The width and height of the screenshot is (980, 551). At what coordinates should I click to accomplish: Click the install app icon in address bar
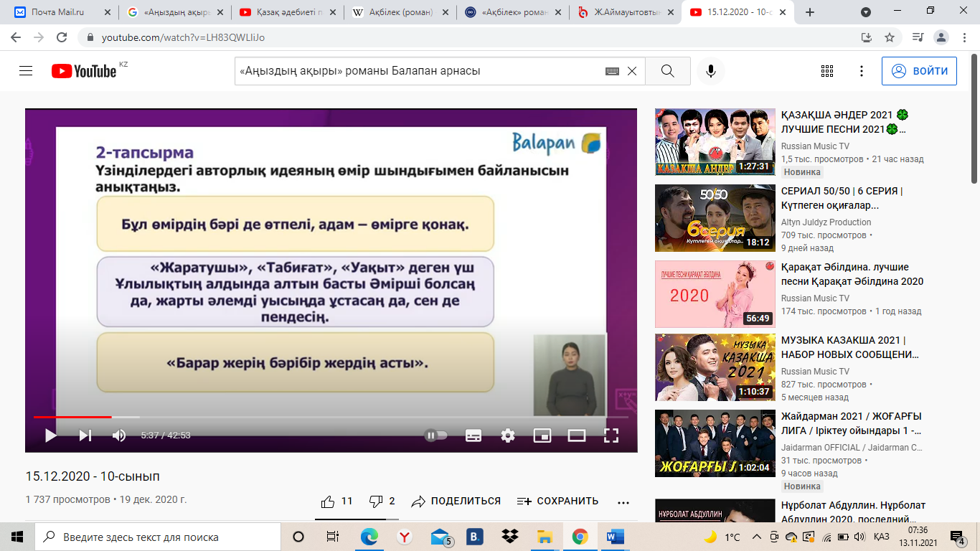coord(867,37)
